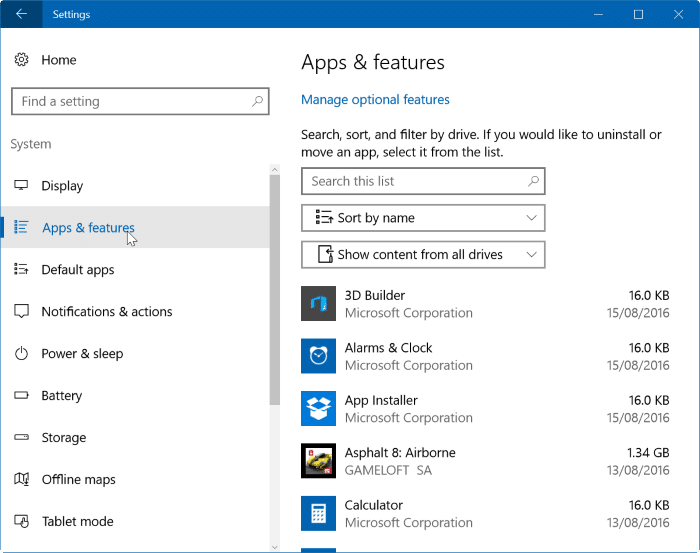
Task: Click the 1.34 GB size value
Action: [x=648, y=453]
